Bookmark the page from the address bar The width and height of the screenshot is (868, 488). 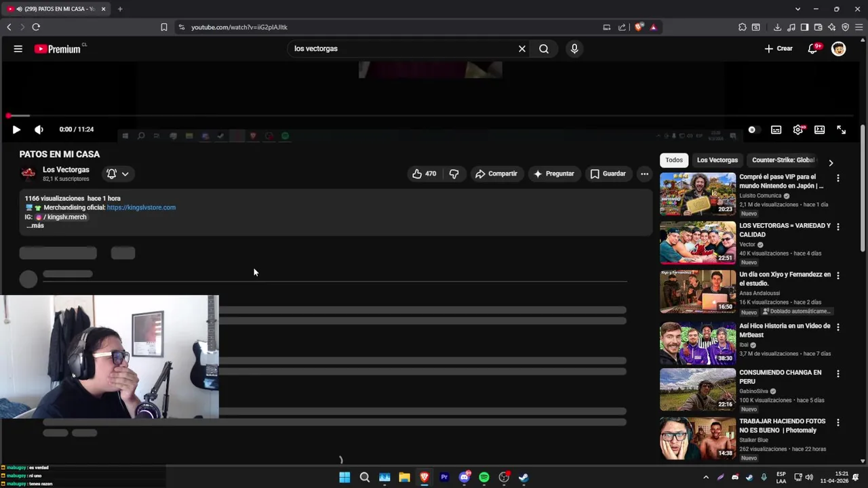coord(164,27)
